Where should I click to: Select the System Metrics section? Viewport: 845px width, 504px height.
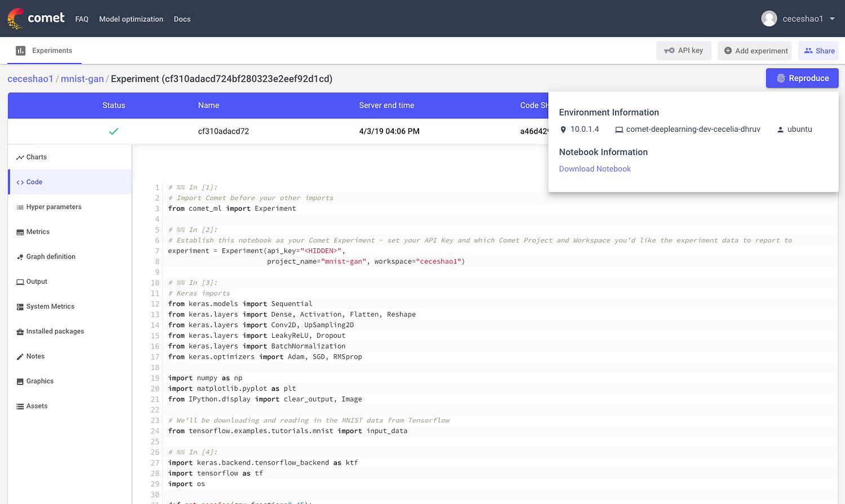(70, 307)
